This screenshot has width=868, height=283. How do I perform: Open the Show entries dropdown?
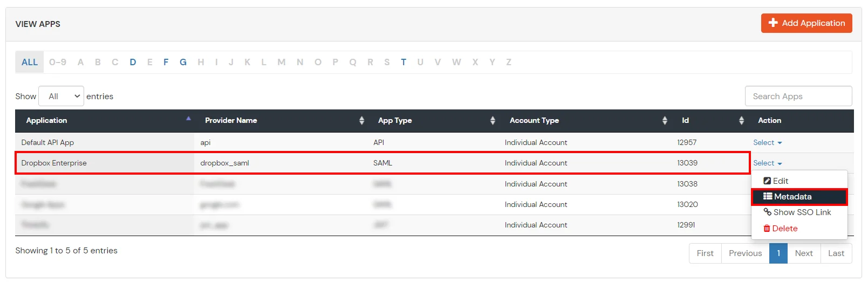click(61, 96)
